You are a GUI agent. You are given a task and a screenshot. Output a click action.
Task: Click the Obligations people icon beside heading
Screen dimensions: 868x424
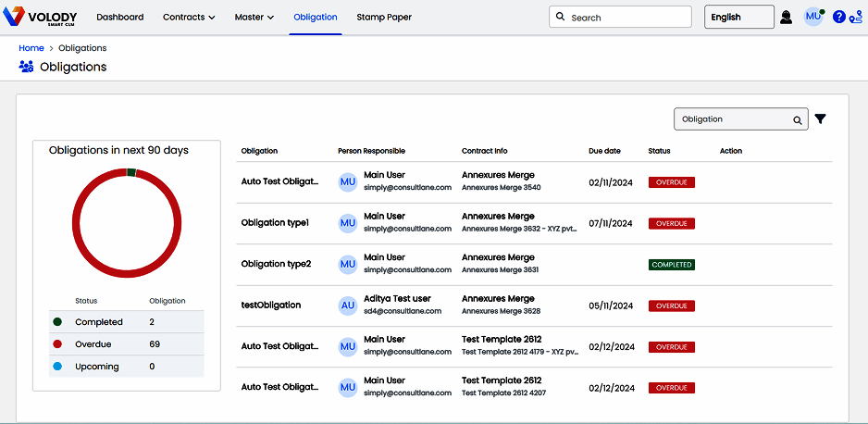[x=26, y=67]
